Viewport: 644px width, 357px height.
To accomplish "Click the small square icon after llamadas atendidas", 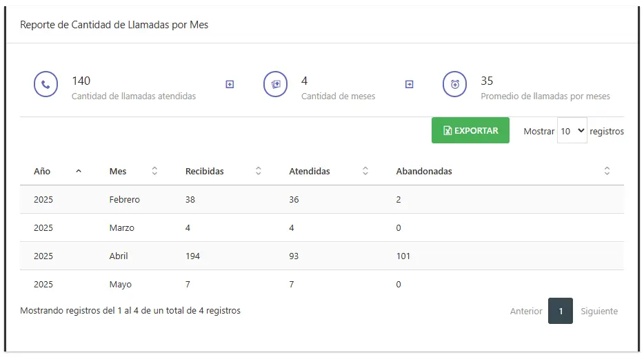I will pyautogui.click(x=230, y=84).
